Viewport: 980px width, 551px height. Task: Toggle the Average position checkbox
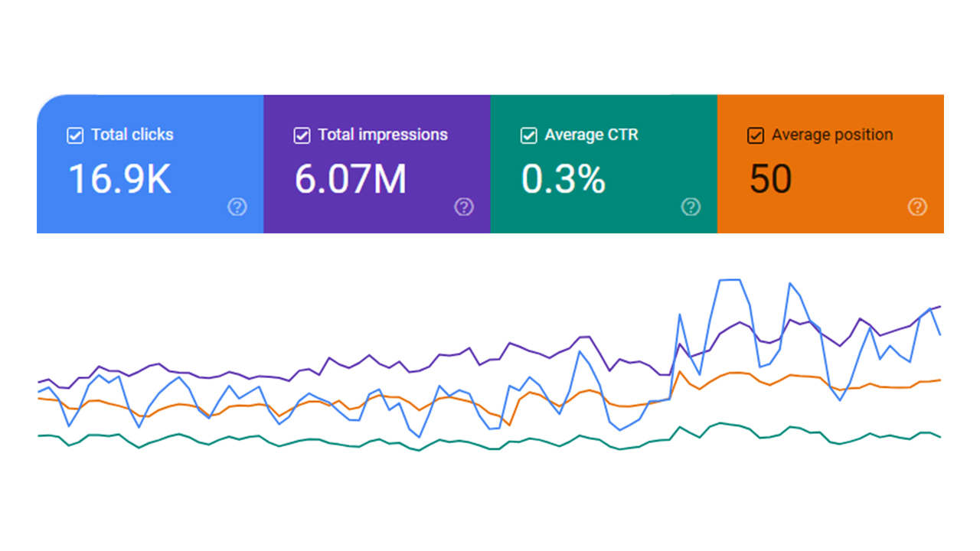(x=755, y=135)
